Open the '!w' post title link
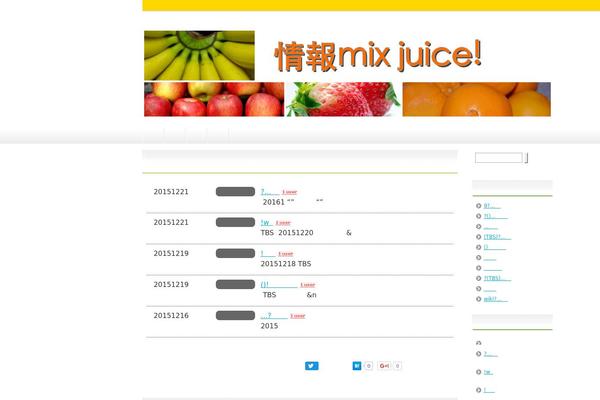Viewport: 600px width, 400px height. (x=267, y=222)
